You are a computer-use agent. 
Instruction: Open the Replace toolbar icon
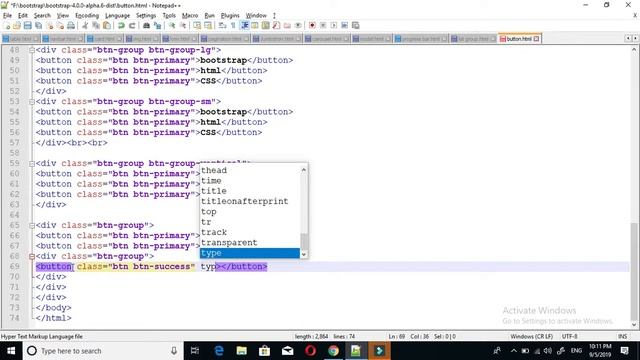[x=157, y=25]
